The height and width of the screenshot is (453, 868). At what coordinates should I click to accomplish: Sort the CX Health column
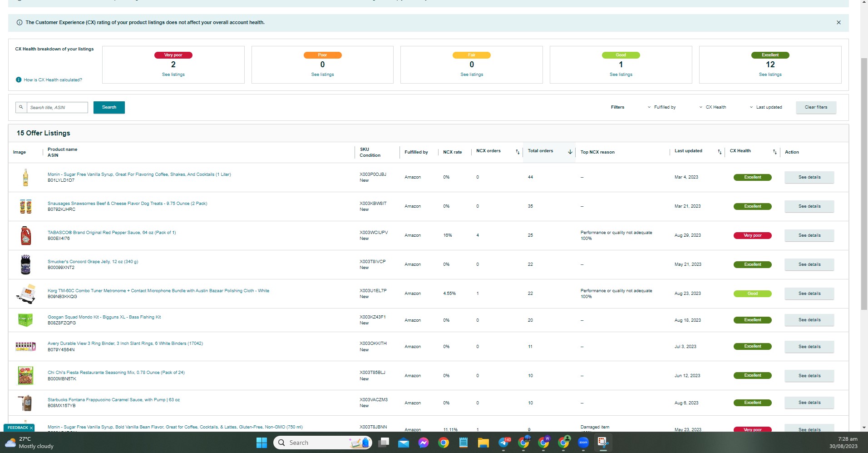(x=774, y=152)
